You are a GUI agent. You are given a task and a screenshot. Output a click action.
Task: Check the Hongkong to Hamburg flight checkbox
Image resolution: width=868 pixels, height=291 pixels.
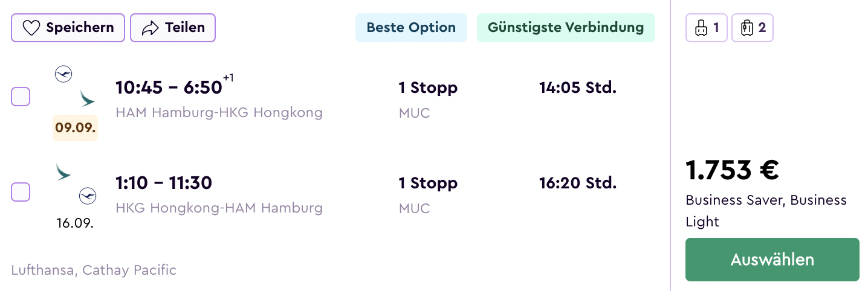coord(21,192)
